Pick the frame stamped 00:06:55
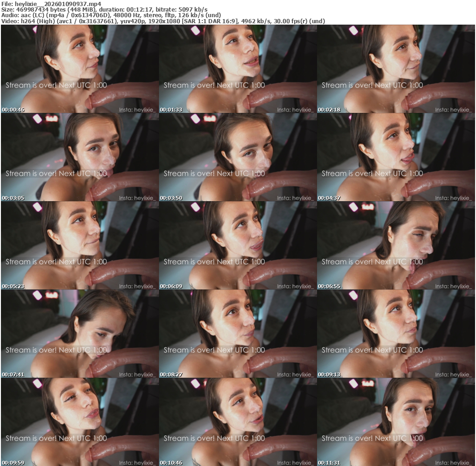Image resolution: width=476 pixels, height=466 pixels. pos(396,245)
